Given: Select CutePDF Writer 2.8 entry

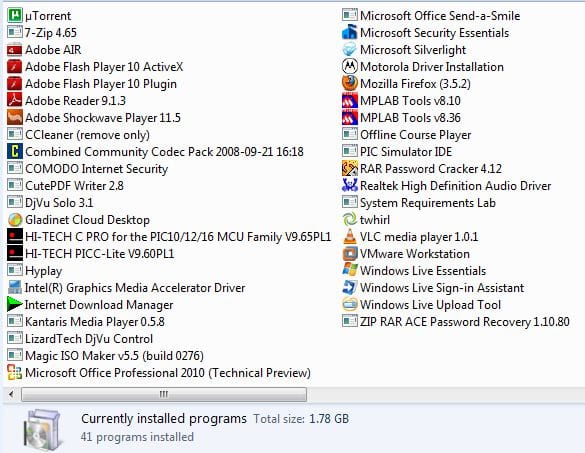Looking at the screenshot, I should [65, 185].
